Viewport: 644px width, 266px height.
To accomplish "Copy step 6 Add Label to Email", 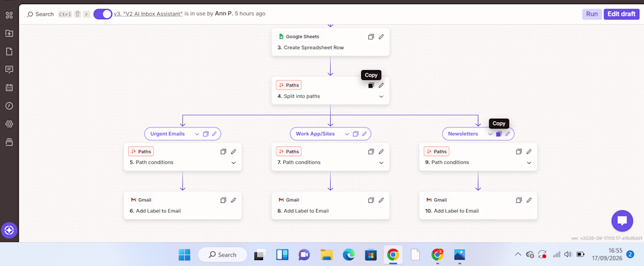I will [223, 200].
